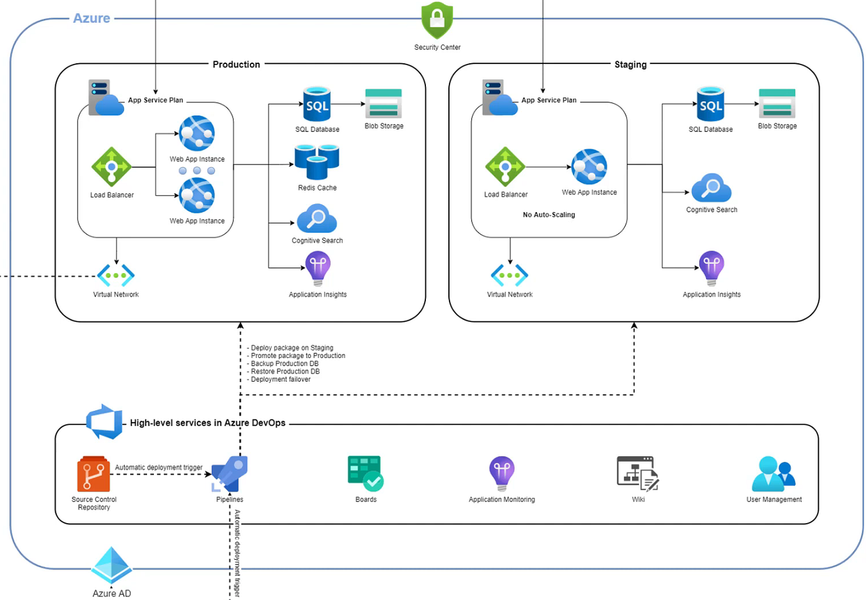Collapse the Staging environment container
This screenshot has height=600, width=868.
[x=631, y=65]
